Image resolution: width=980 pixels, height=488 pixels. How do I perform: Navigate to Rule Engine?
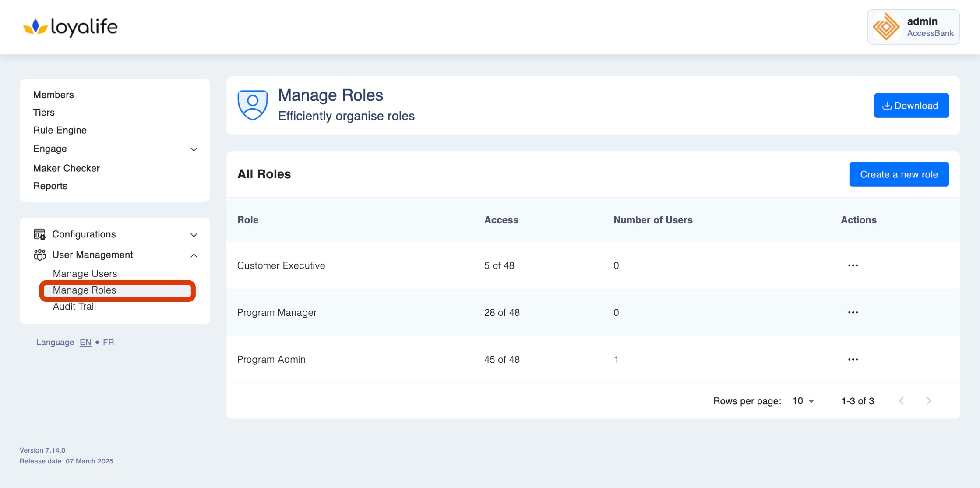[60, 130]
